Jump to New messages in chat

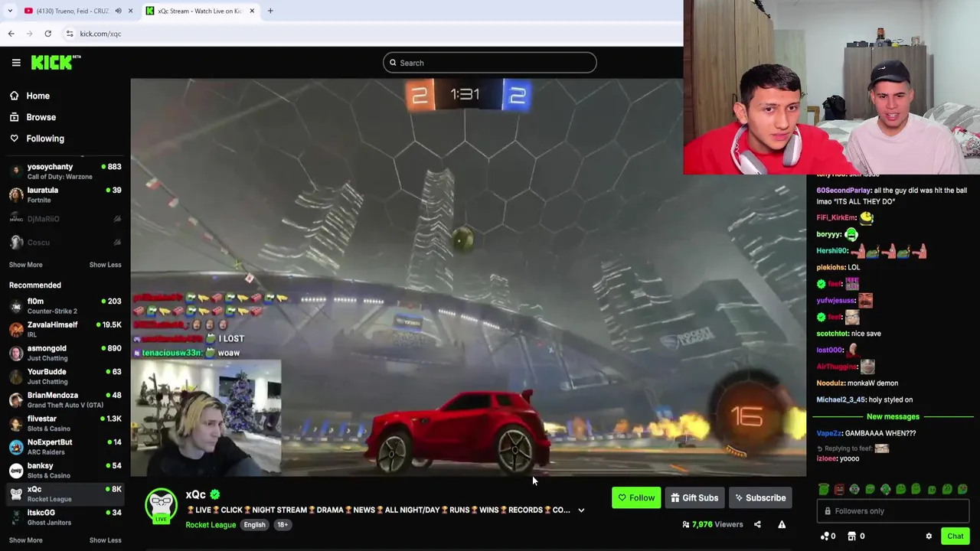893,416
